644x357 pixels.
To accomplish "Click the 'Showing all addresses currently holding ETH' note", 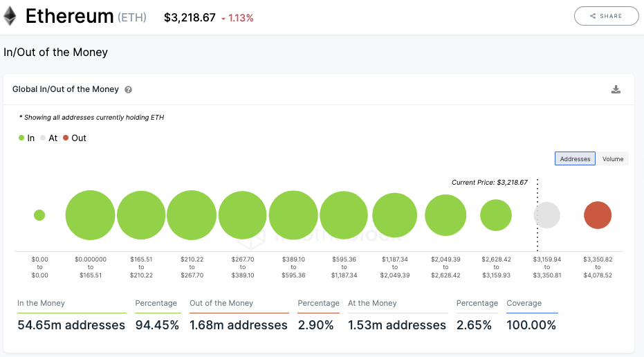I will (91, 118).
